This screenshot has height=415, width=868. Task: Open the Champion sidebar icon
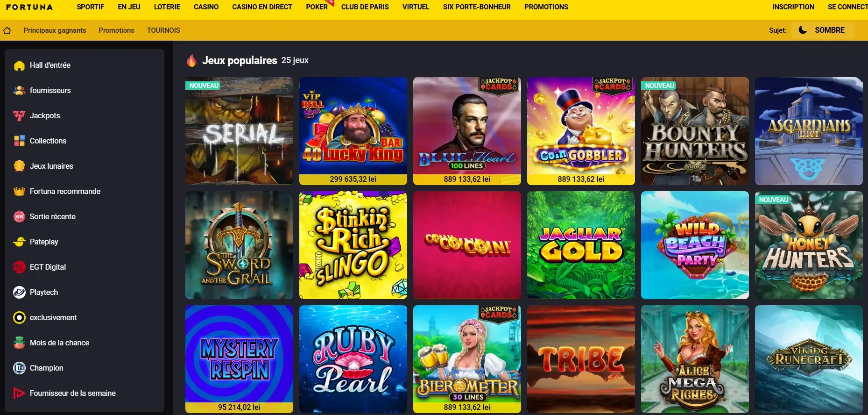19,368
